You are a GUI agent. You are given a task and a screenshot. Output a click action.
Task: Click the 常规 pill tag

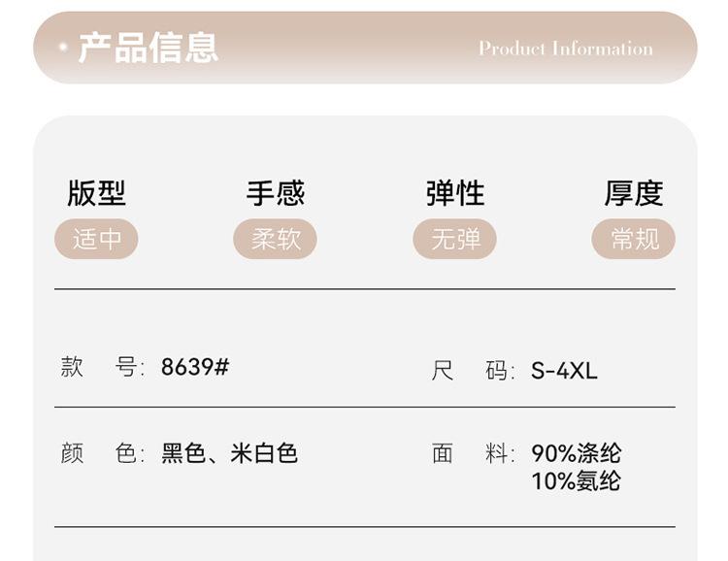click(x=634, y=239)
